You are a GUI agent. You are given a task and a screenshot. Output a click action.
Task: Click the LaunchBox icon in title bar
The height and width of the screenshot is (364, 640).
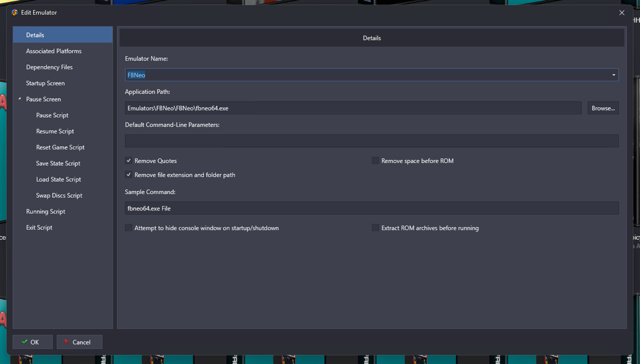click(15, 12)
